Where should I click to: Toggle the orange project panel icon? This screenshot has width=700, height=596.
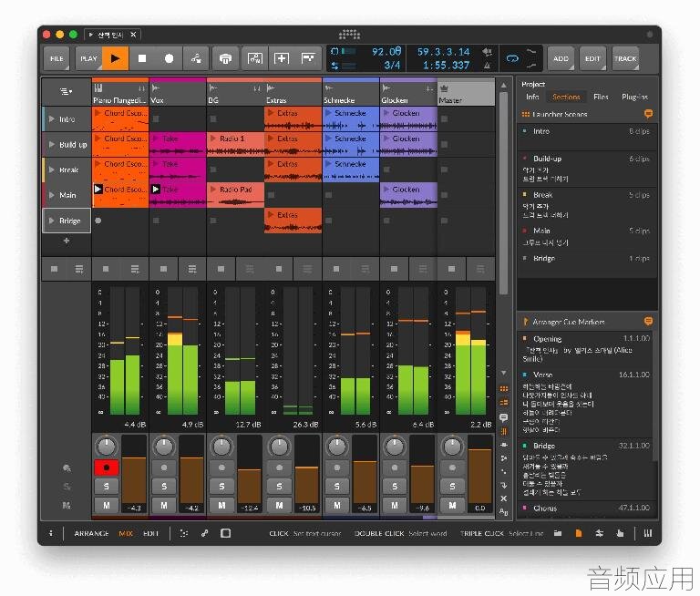click(x=579, y=533)
